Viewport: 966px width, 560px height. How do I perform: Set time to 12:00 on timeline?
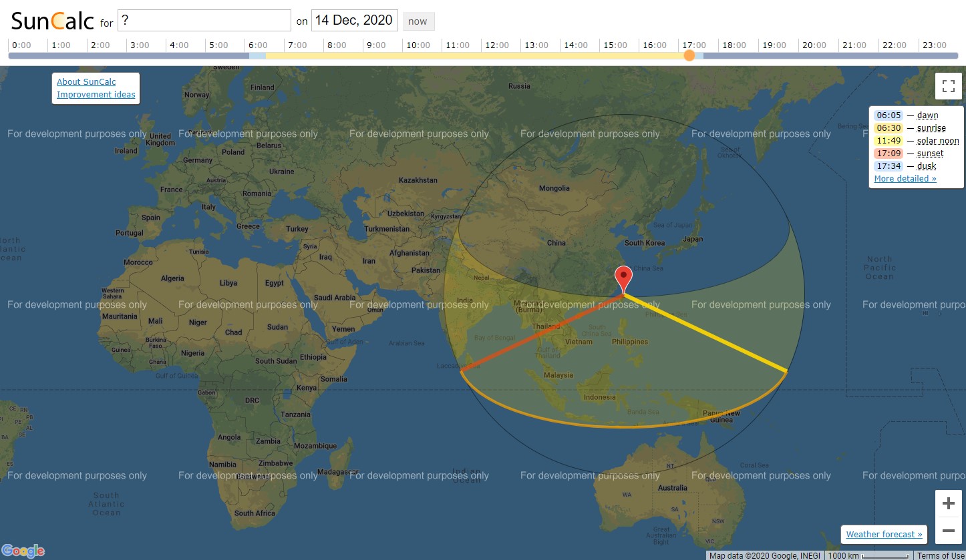(497, 45)
